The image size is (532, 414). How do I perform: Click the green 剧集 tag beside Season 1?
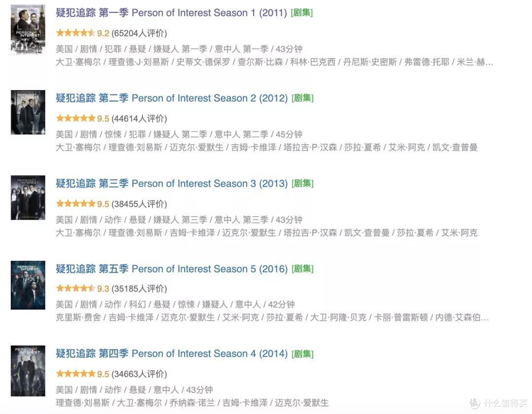pyautogui.click(x=302, y=13)
